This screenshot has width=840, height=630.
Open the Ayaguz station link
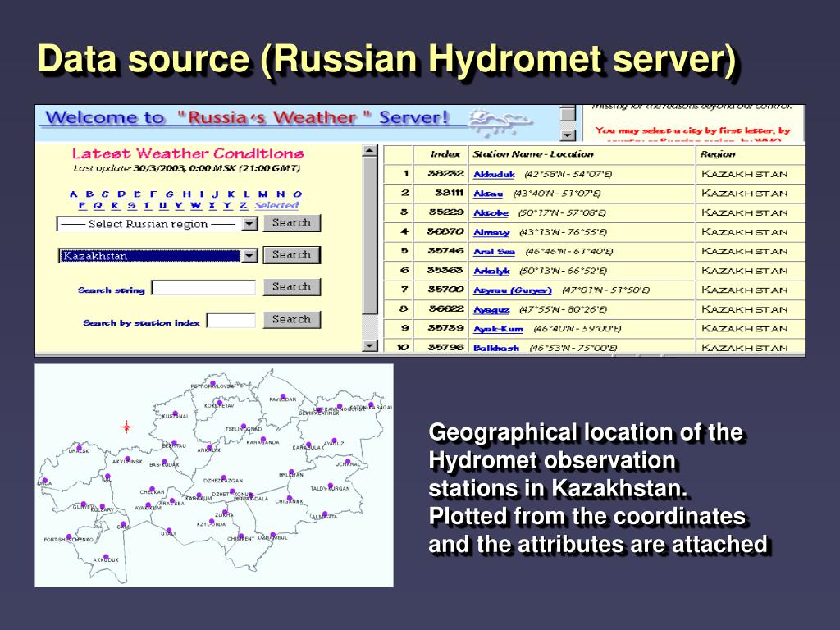pyautogui.click(x=491, y=309)
